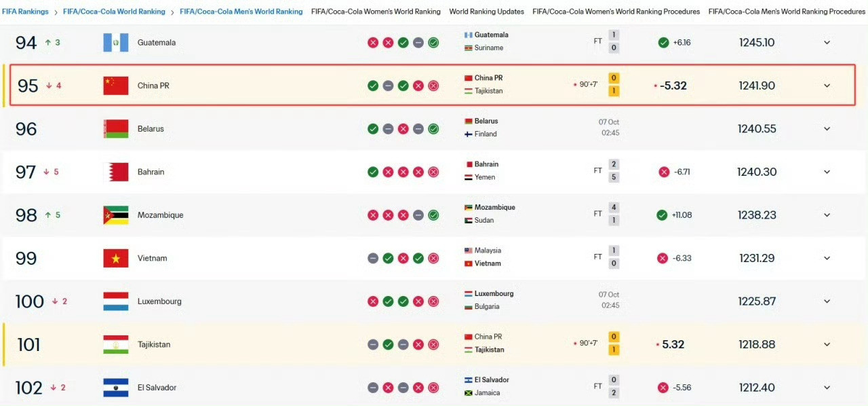Click the live 90'+7' indicator in China PR row

coord(586,85)
